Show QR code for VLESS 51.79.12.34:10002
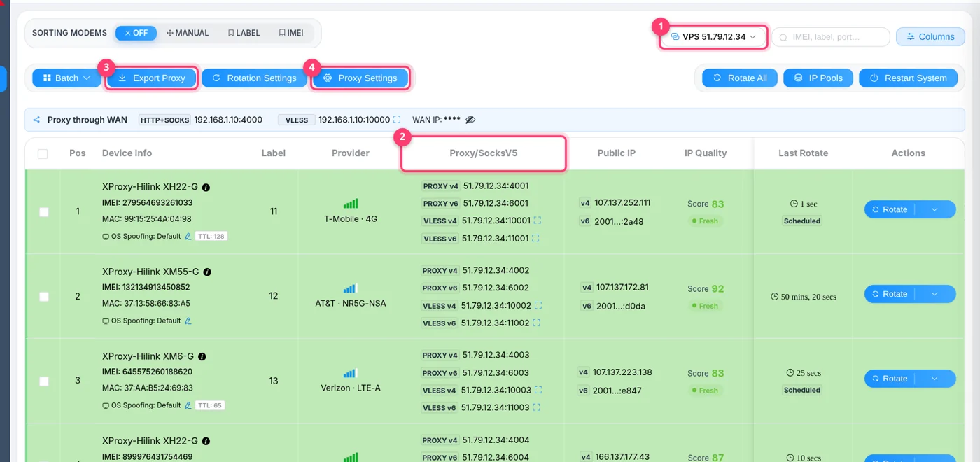The height and width of the screenshot is (462, 980). (538, 306)
